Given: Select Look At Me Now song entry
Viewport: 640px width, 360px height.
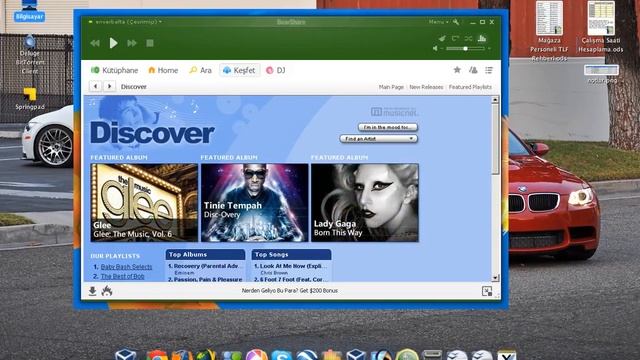Looking at the screenshot, I should (x=292, y=266).
